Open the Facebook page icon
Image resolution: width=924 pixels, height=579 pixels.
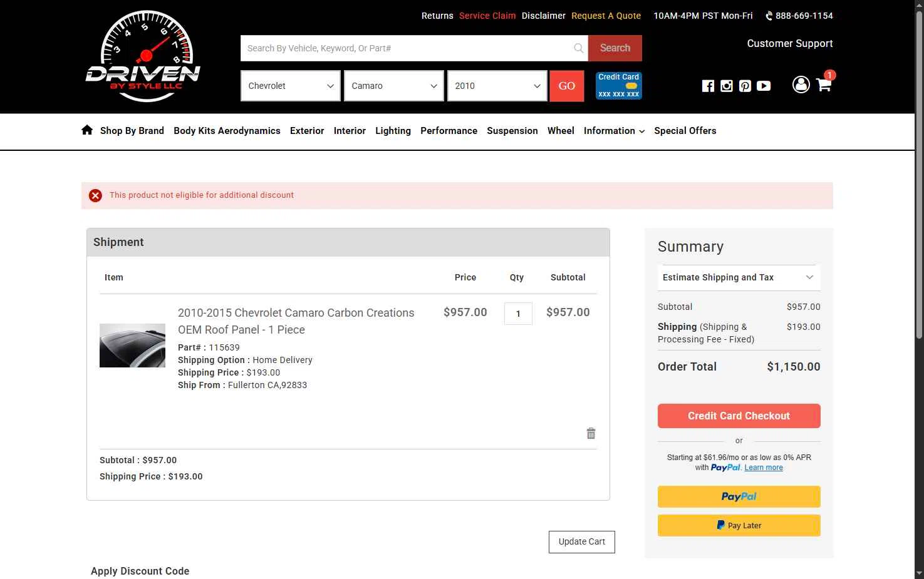point(708,86)
